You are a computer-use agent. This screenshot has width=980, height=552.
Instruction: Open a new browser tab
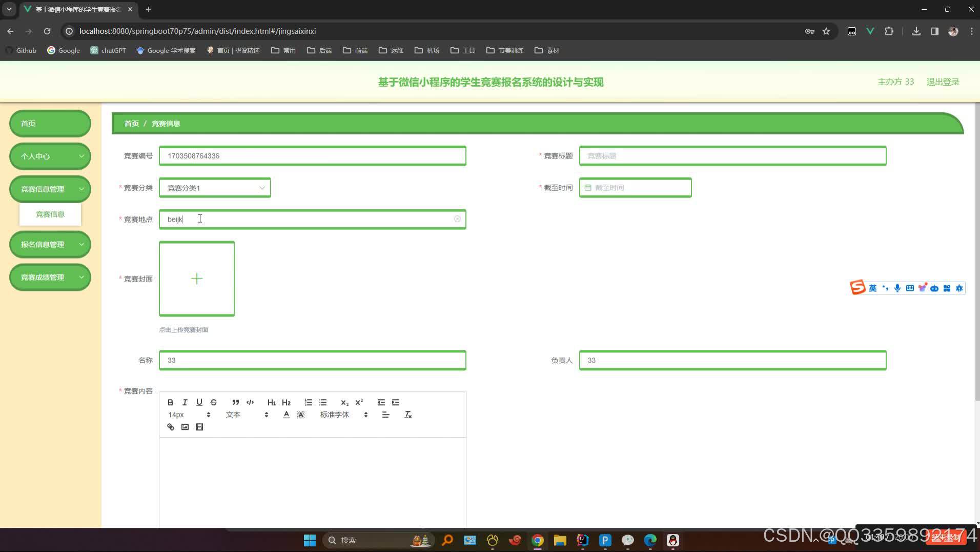pos(149,9)
